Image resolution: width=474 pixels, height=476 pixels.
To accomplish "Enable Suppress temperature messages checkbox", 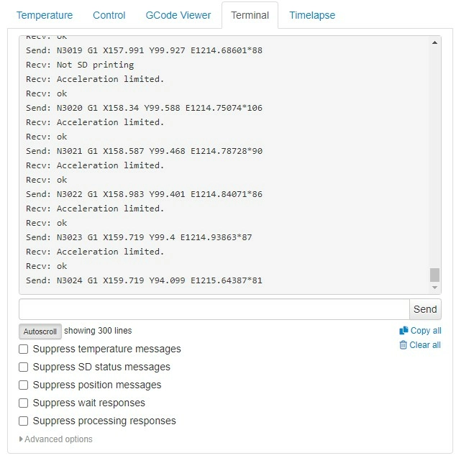I will pos(24,349).
